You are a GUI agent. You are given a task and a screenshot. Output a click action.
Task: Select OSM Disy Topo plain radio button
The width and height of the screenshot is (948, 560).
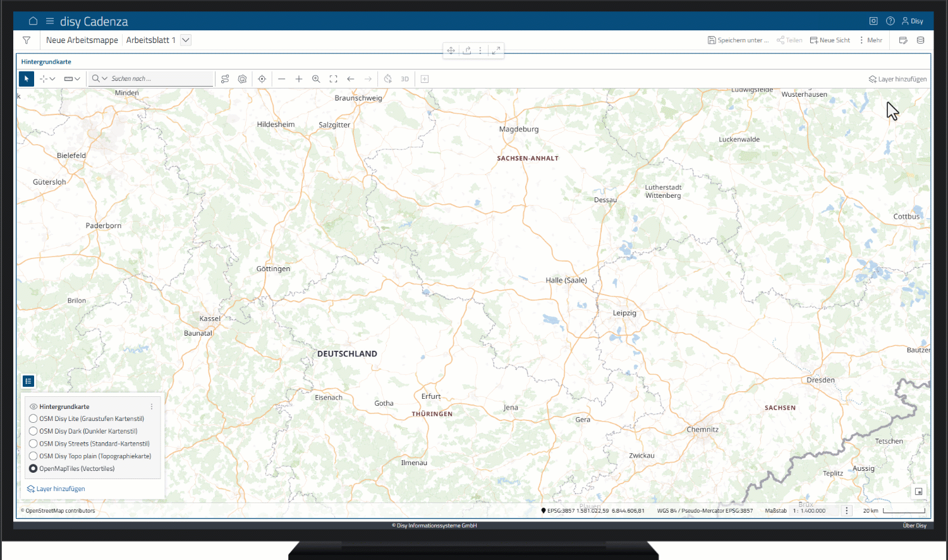[33, 456]
